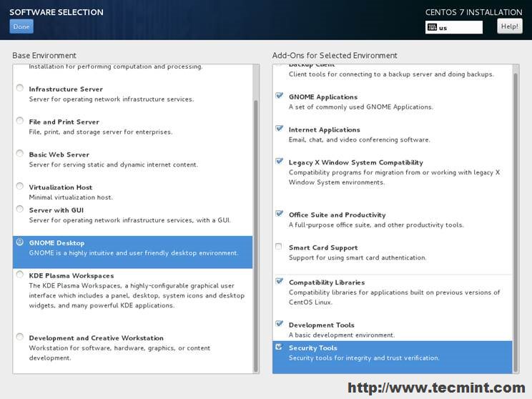
Task: Uncheck Legacy X Window System Compatibility
Action: click(279, 161)
